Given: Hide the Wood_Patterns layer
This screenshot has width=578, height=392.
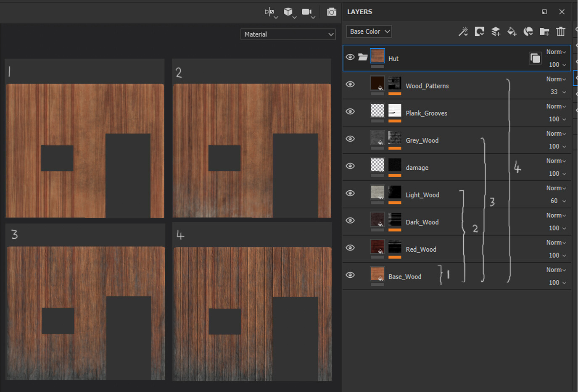Looking at the screenshot, I should click(x=350, y=84).
